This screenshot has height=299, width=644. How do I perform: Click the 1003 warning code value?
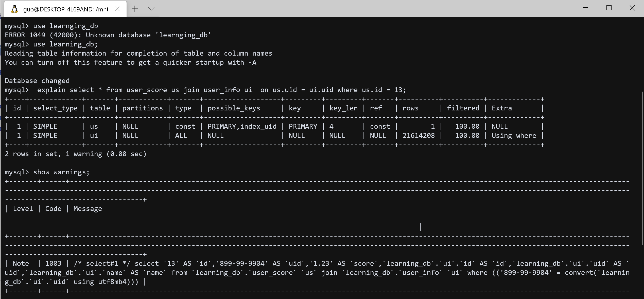[53, 263]
